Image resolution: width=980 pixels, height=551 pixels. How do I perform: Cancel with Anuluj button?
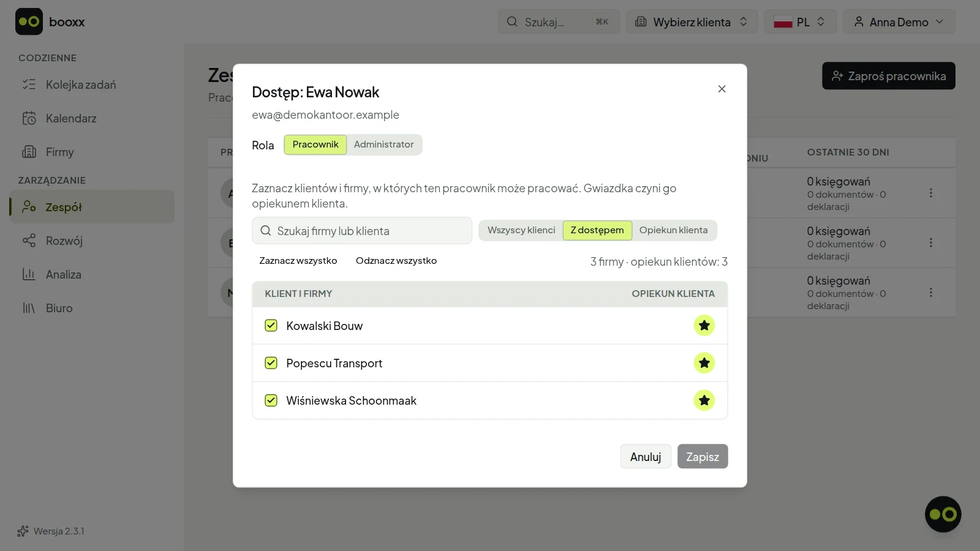(646, 457)
